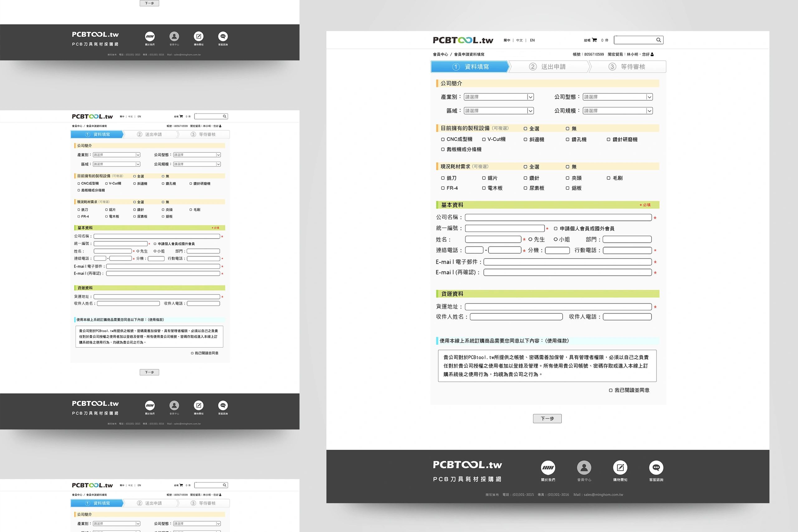The width and height of the screenshot is (798, 532).
Task: Open 會員中心 person icon in large footer
Action: [584, 467]
